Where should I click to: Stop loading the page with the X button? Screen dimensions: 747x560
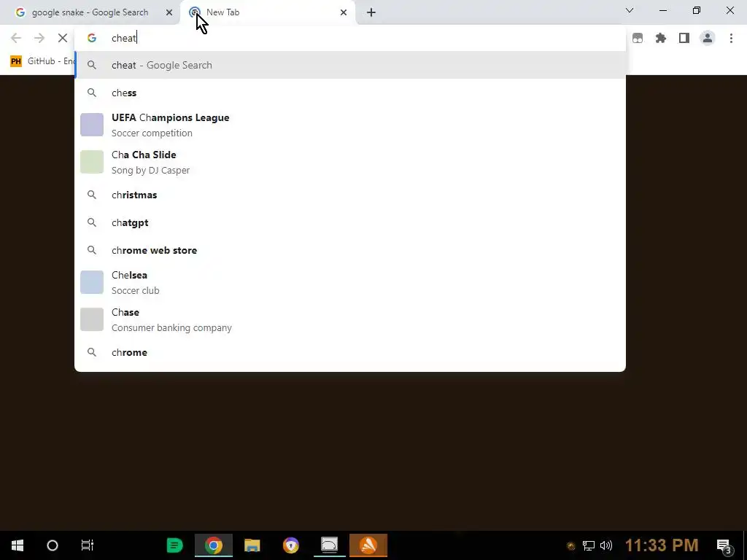63,38
